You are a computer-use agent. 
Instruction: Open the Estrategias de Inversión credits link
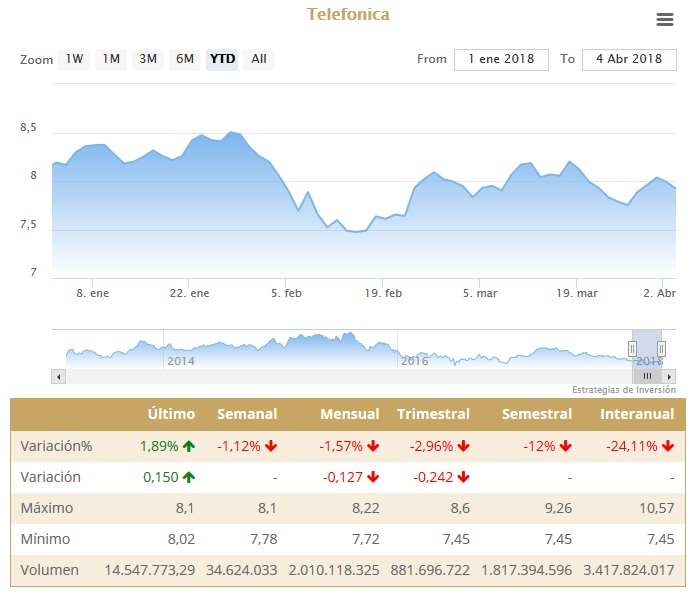pyautogui.click(x=624, y=390)
